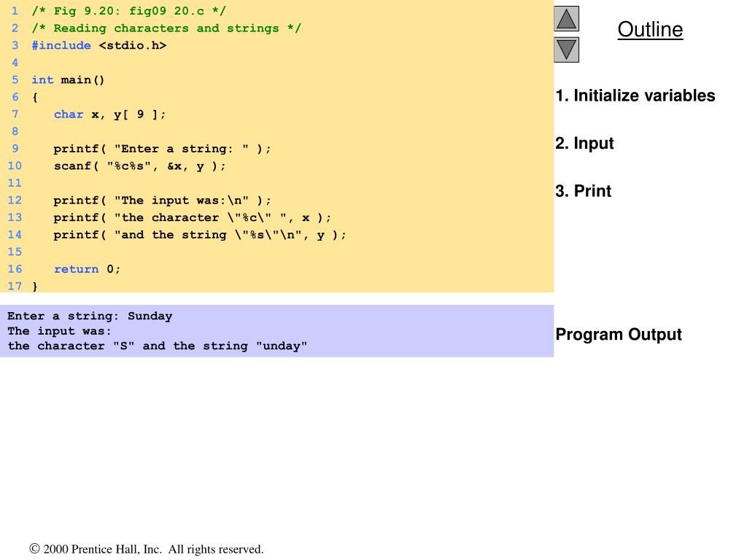Click the 'char x, y[ 9 ];' declaration
The image size is (747, 560).
tap(109, 114)
